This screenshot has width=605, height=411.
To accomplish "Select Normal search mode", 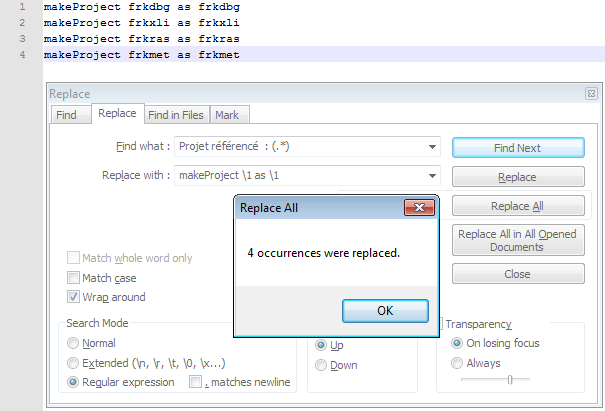I will tap(73, 343).
